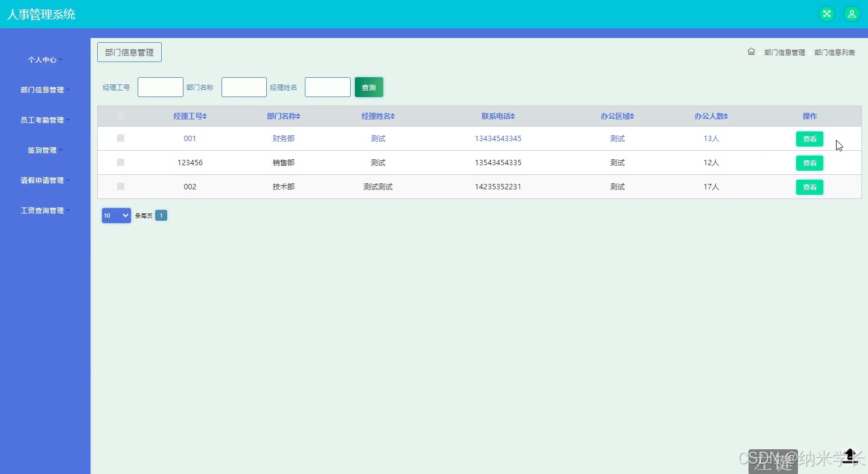Sort by 部门名称 column header
Image resolution: width=868 pixels, height=474 pixels.
[283, 116]
